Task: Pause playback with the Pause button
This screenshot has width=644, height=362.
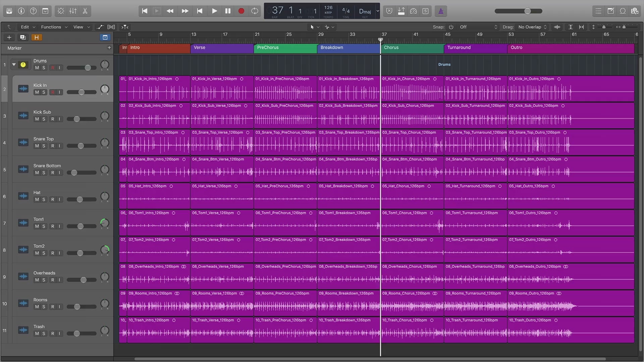Action: [x=228, y=11]
